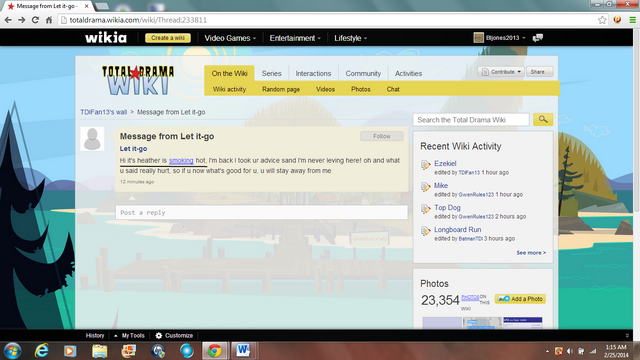Click the smoking hyperlink in the message
The height and width of the screenshot is (360, 640).
pyautogui.click(x=181, y=160)
